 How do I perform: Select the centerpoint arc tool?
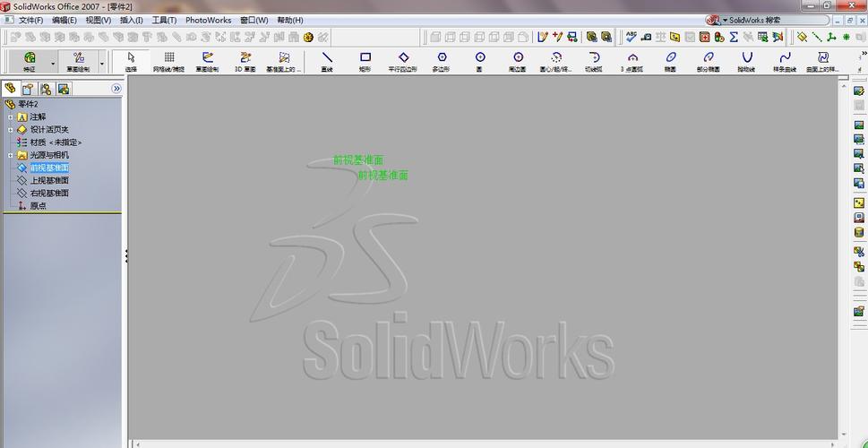coord(556,61)
